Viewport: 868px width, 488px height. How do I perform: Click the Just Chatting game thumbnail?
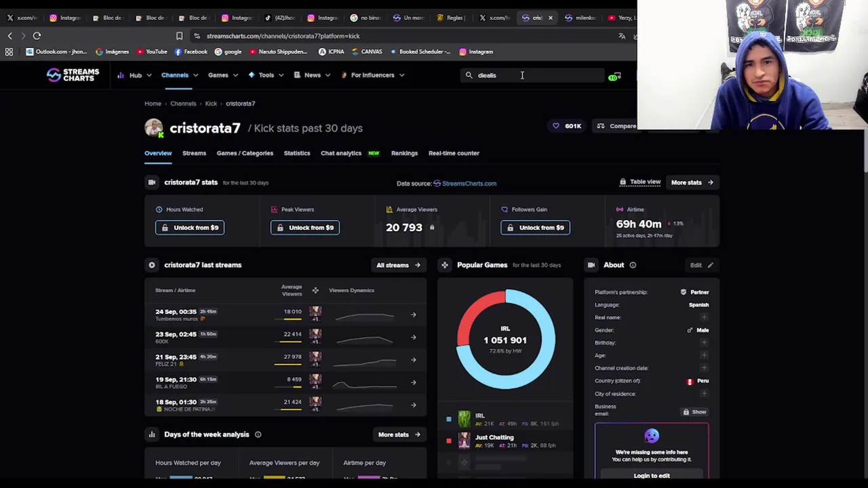(464, 441)
